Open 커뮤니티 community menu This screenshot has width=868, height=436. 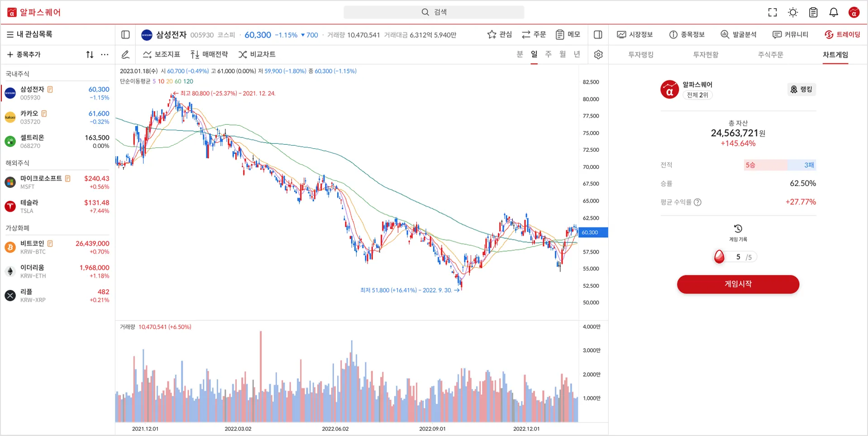coord(791,35)
